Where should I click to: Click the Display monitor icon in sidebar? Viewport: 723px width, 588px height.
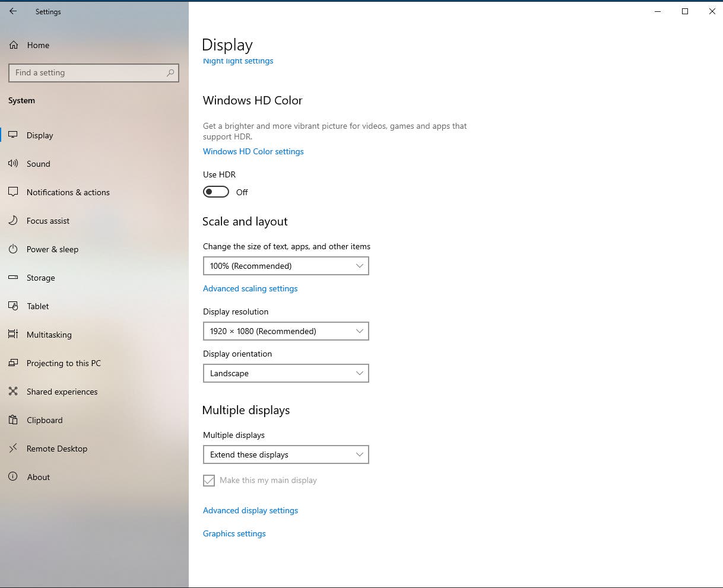coord(13,135)
